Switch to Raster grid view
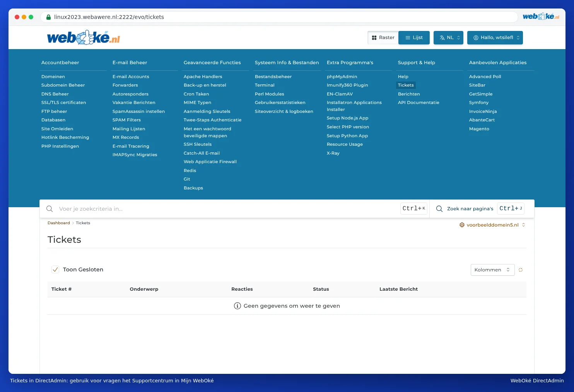The height and width of the screenshot is (392, 574). click(383, 37)
